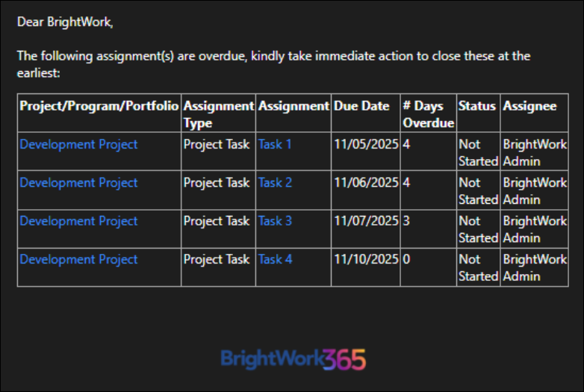584x392 pixels.
Task: Click days overdue value 3 in Task 3 row
Action: (x=406, y=221)
